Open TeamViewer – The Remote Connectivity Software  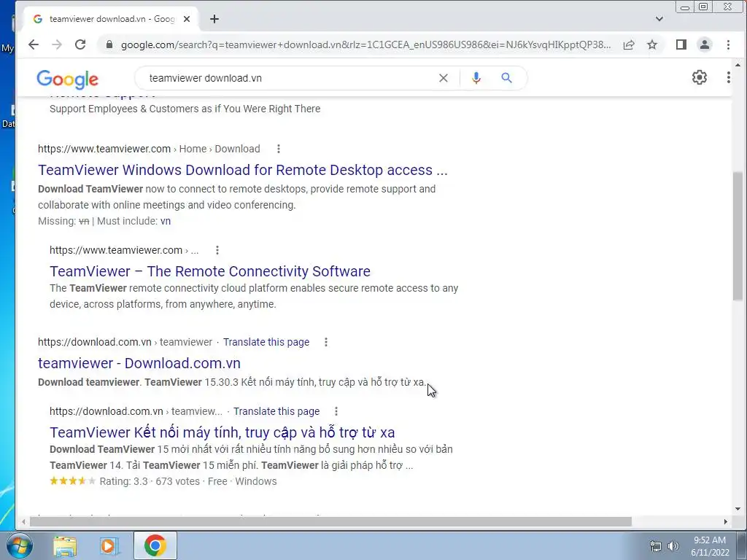[x=209, y=271]
